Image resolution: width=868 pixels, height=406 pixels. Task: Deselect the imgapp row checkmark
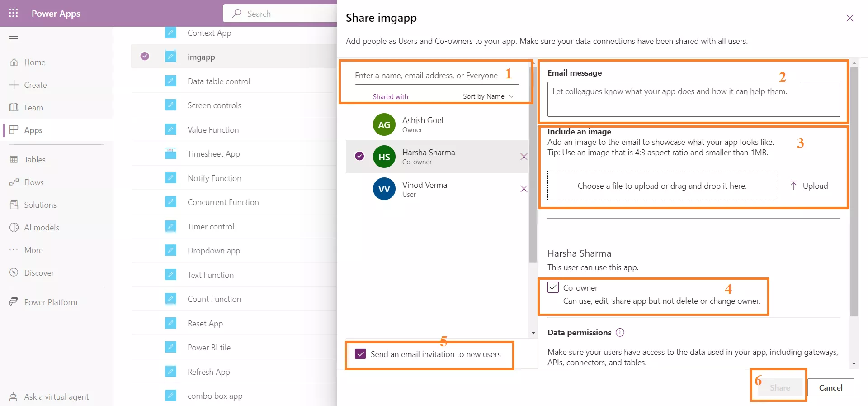coord(145,56)
